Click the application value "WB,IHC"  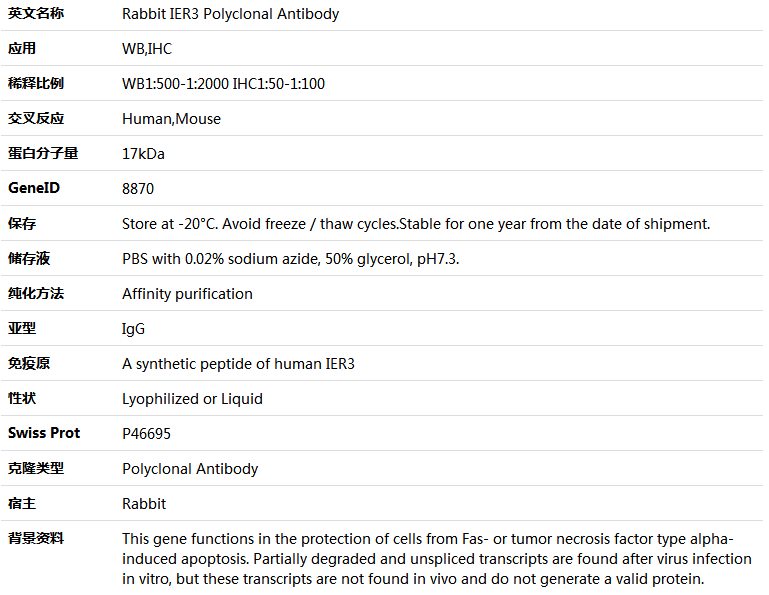pos(147,49)
